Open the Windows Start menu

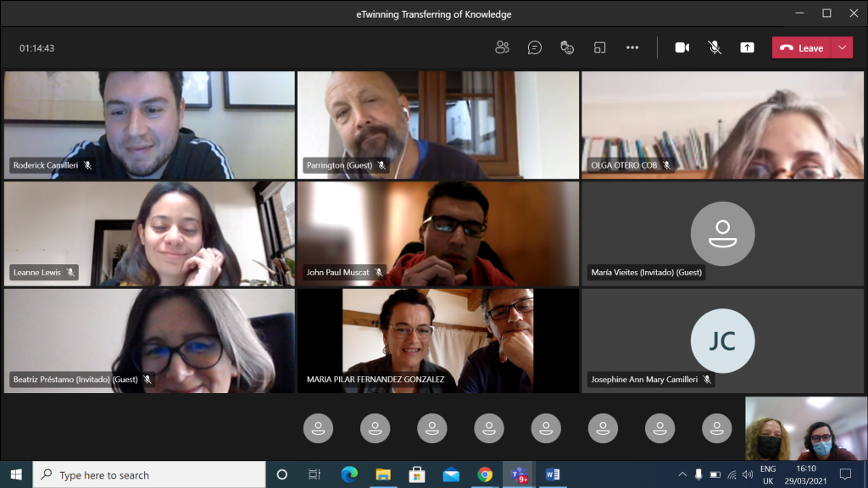[16, 474]
